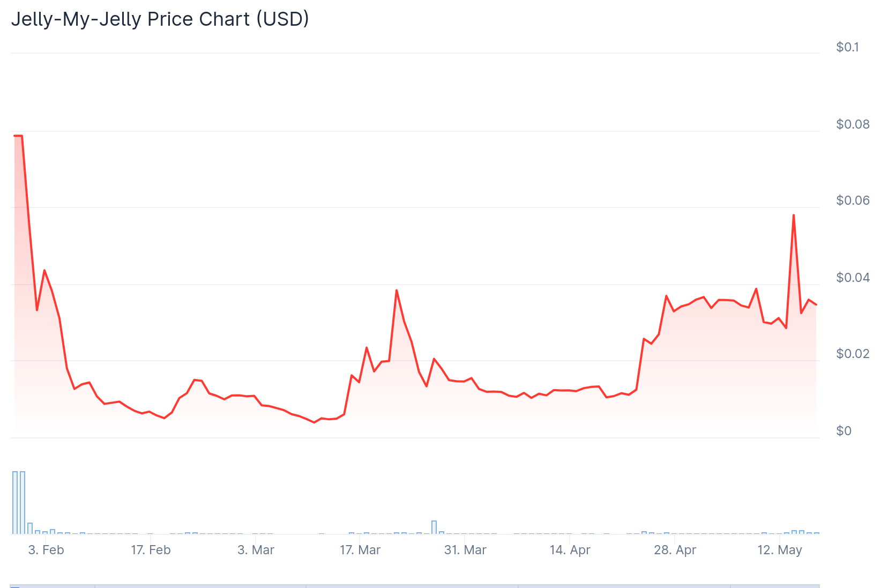Select the 14. Apr date label
This screenshot has height=588, width=881.
coord(570,550)
